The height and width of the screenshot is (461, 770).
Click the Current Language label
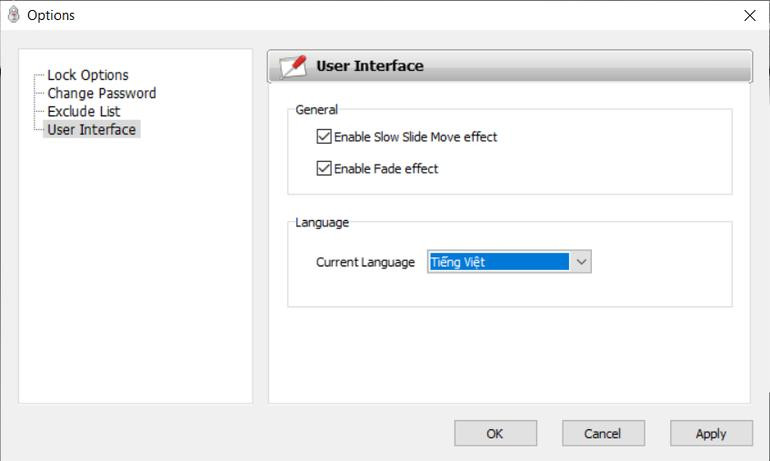pos(365,262)
